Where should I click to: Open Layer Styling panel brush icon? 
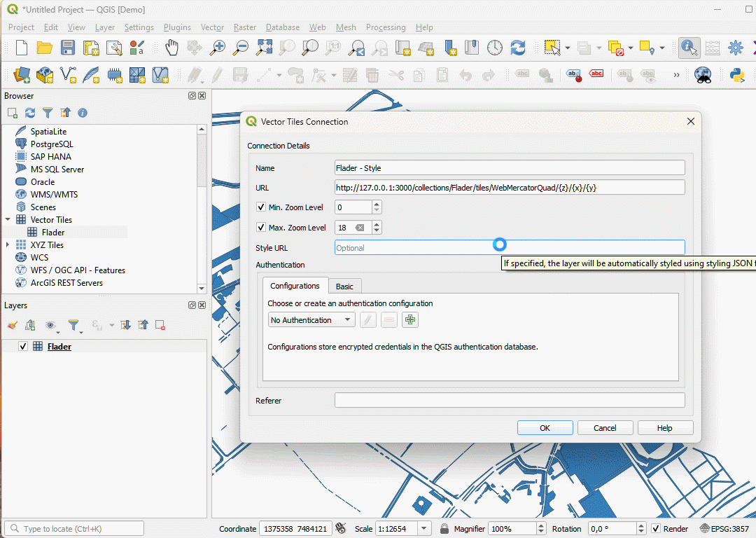pos(13,325)
